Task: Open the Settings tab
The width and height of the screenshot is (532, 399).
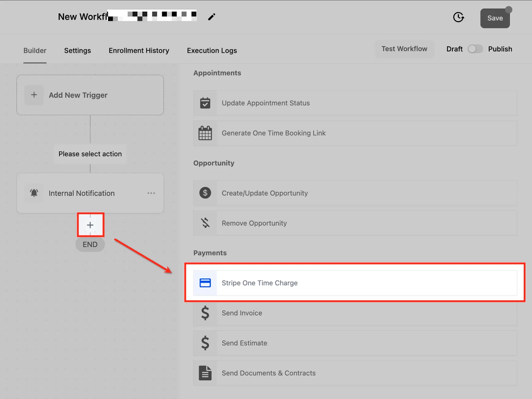Action: [77, 50]
